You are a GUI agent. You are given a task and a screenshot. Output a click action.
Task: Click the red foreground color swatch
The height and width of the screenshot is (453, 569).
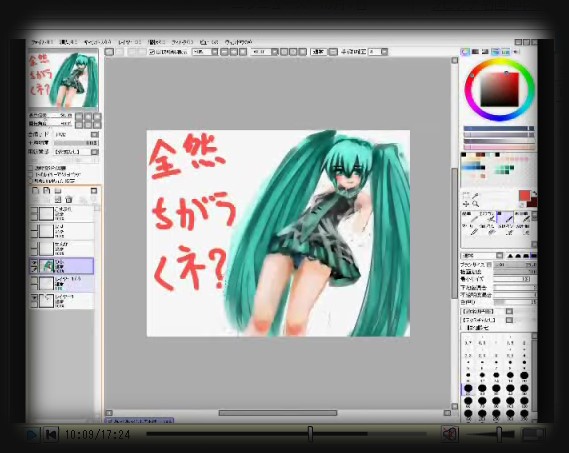pos(524,196)
